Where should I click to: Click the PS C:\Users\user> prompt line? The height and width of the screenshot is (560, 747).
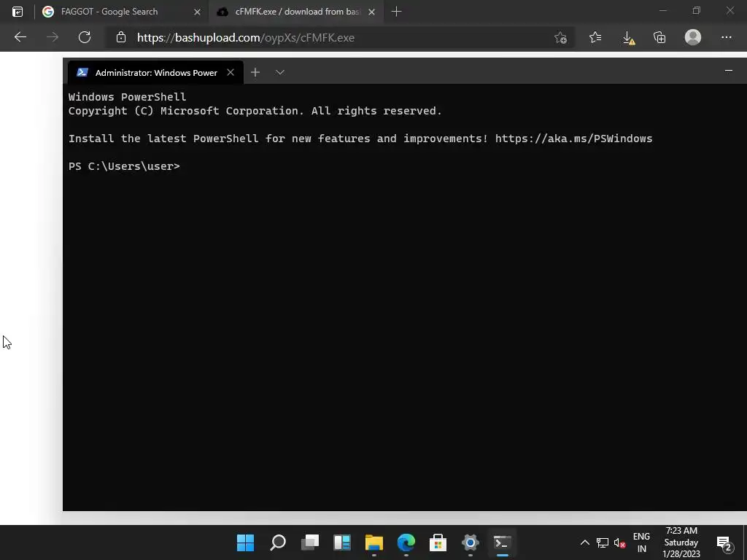[x=124, y=166]
